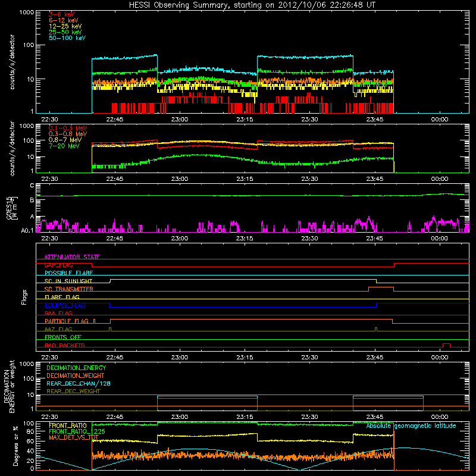Click the FRONT_RATIO_1225 legend label
Viewport: 476px width, 476px height.
(77, 431)
